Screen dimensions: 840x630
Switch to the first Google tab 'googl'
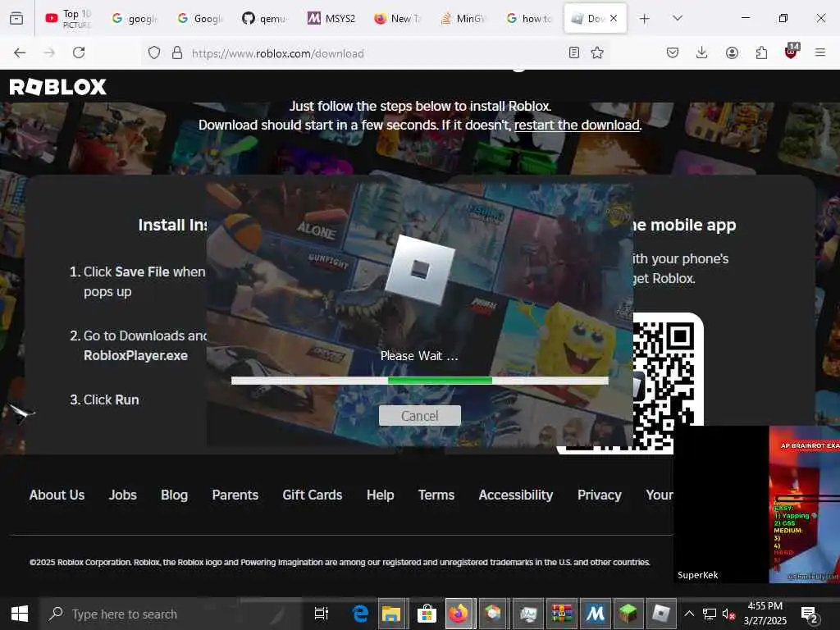[135, 18]
